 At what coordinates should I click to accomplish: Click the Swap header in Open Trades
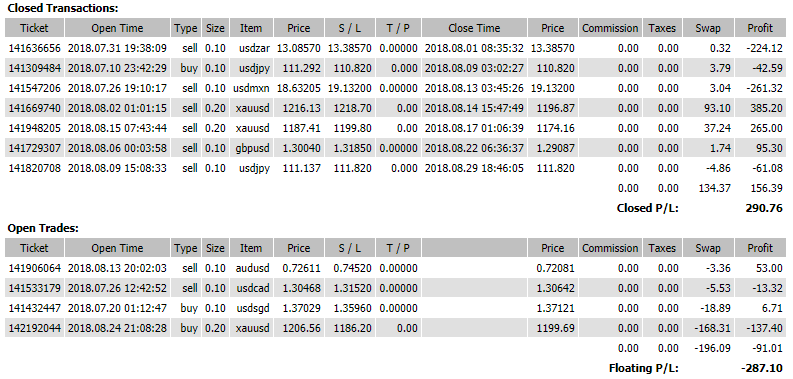707,248
